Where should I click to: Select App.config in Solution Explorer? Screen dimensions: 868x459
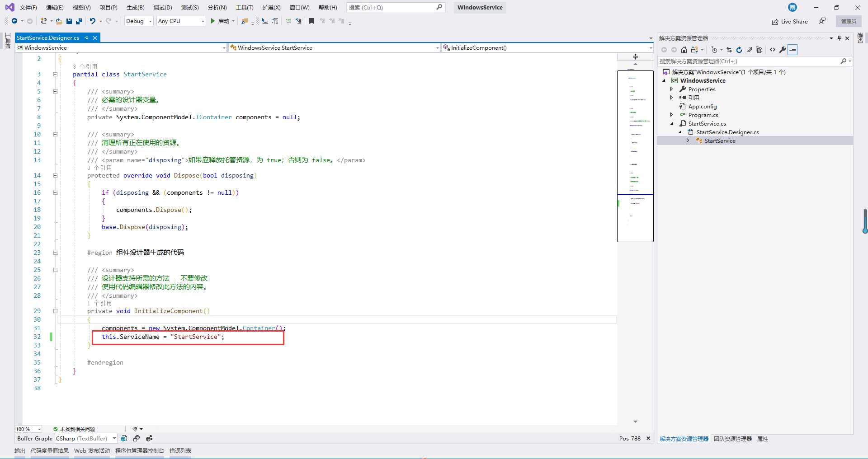pos(702,106)
